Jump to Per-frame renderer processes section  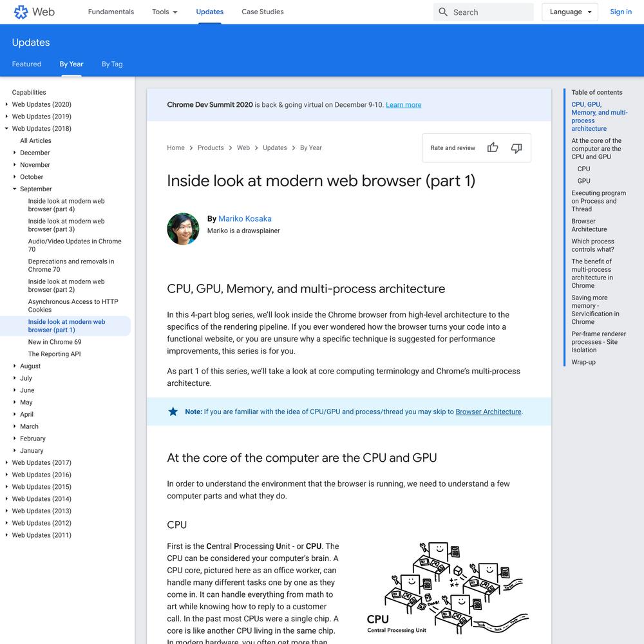pos(599,342)
